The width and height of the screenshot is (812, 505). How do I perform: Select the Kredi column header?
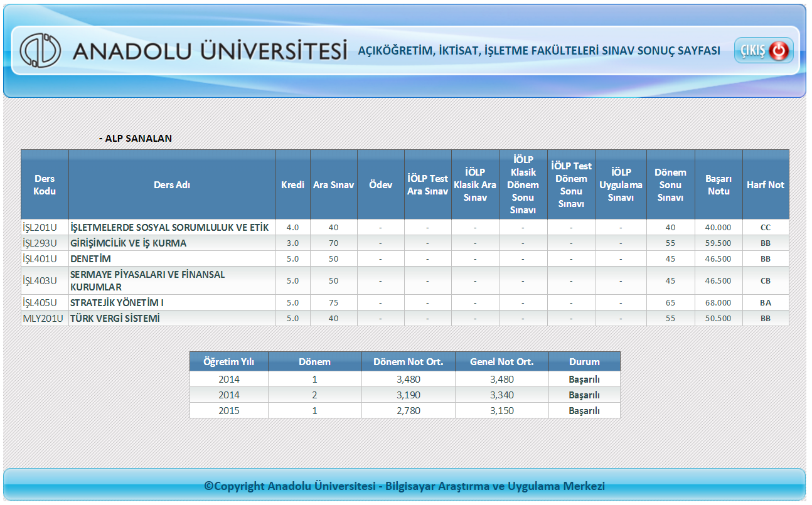(292, 184)
